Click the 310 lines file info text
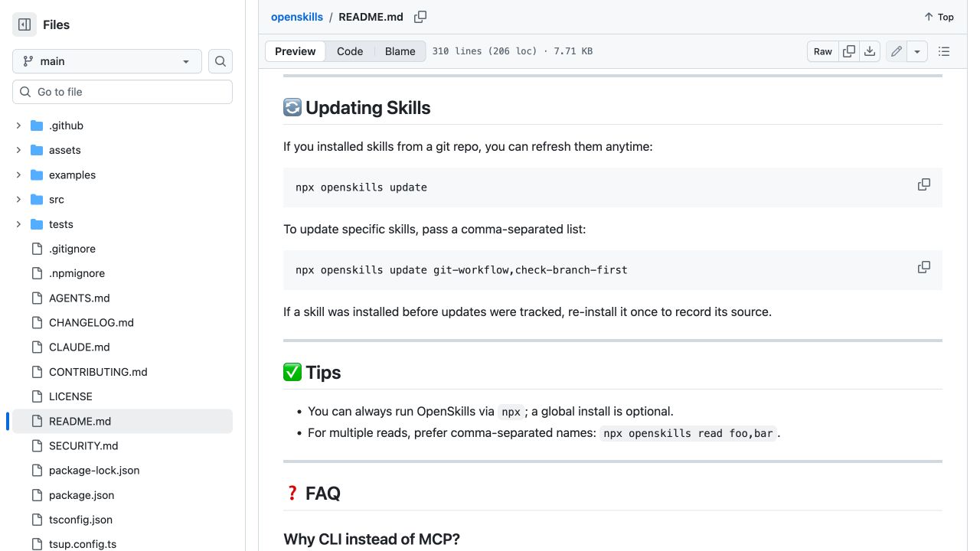 pos(512,51)
